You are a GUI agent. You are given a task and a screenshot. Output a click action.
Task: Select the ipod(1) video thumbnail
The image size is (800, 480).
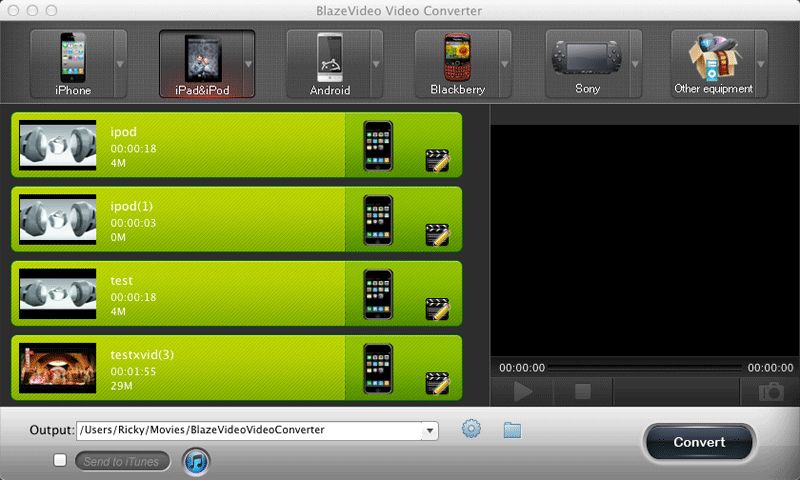tap(58, 219)
